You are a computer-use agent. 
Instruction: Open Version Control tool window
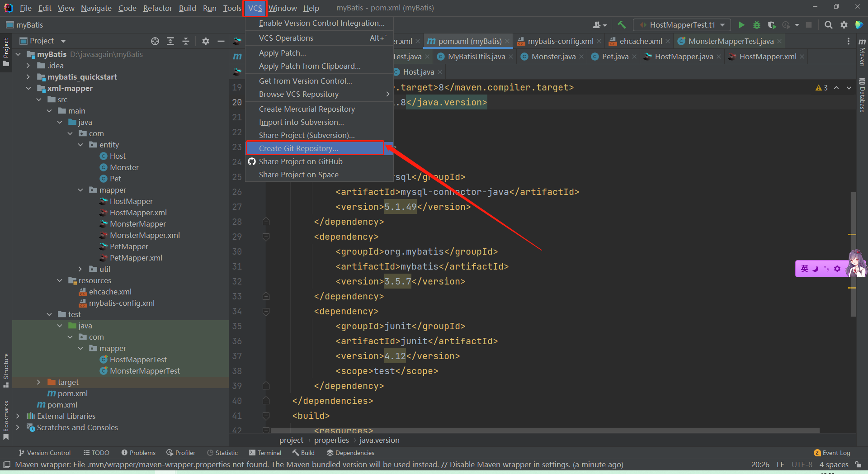pyautogui.click(x=44, y=453)
